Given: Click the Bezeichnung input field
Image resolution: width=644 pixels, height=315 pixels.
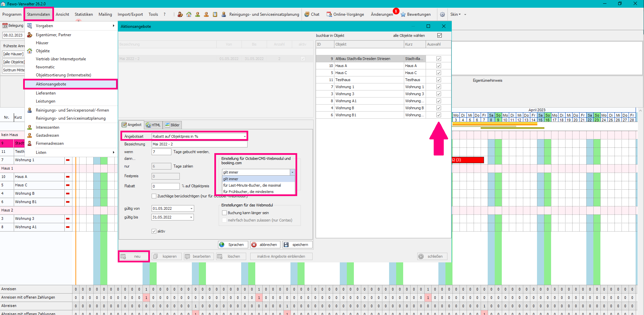Looking at the screenshot, I should 200,144.
